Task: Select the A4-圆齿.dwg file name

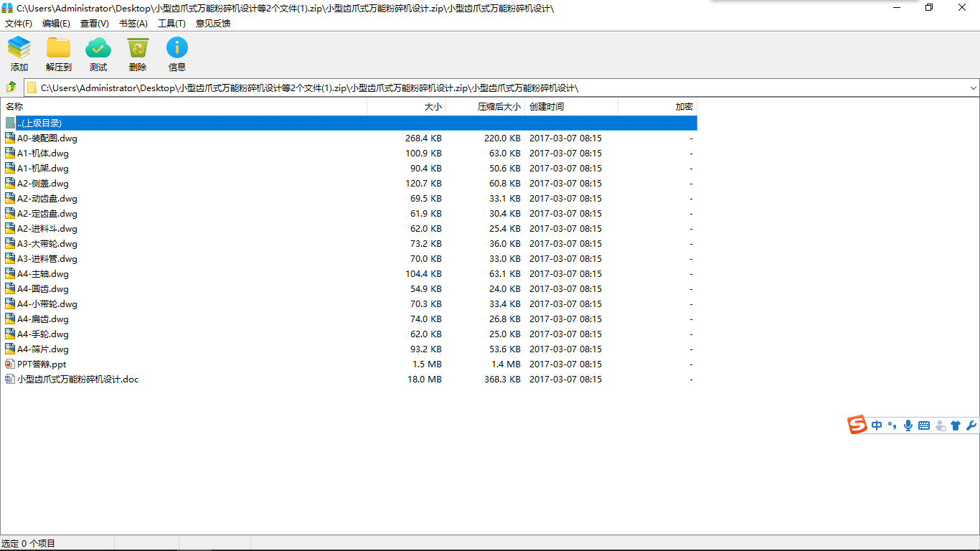Action: 43,289
